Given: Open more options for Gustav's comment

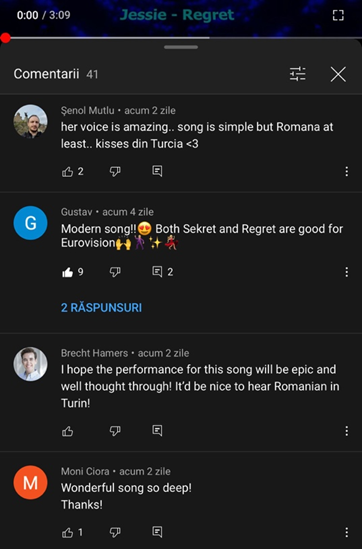Looking at the screenshot, I should (347, 272).
